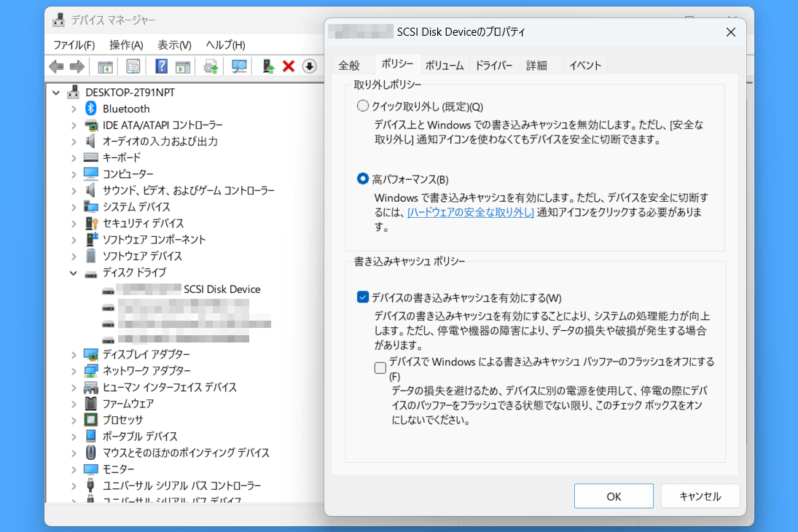Image resolution: width=798 pixels, height=532 pixels.
Task: Click the drive icon beside SCSI Disk Device
Action: point(108,292)
